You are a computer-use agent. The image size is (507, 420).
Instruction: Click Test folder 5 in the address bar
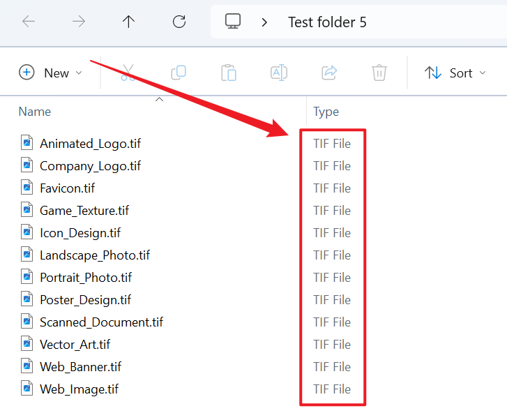[327, 22]
